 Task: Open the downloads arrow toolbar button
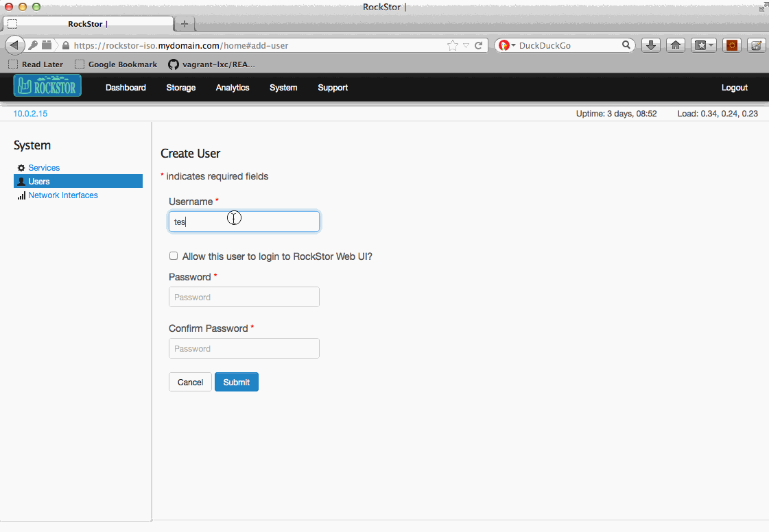[651, 46]
